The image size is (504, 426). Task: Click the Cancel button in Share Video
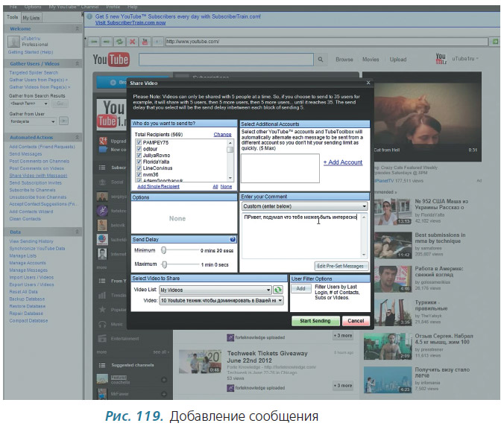(x=356, y=321)
